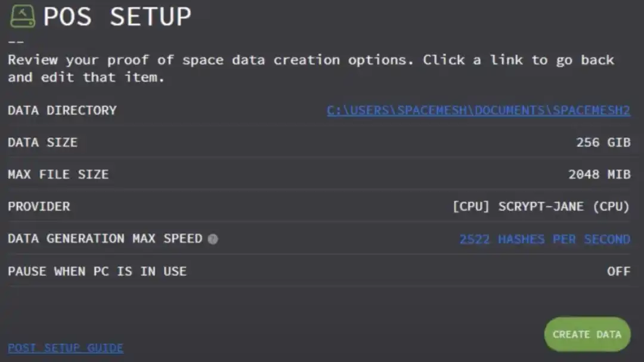Image resolution: width=644 pixels, height=362 pixels.
Task: Click the 2048 MIB max file size value
Action: [x=599, y=174]
